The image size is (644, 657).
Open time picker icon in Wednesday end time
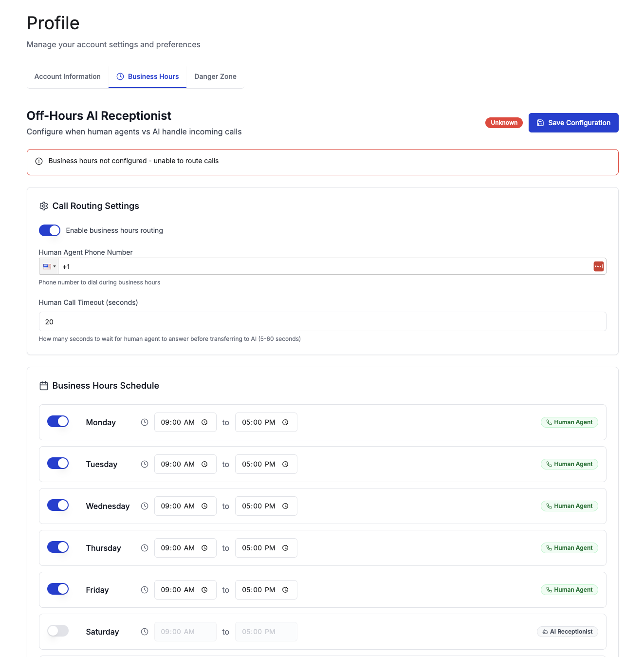[285, 506]
